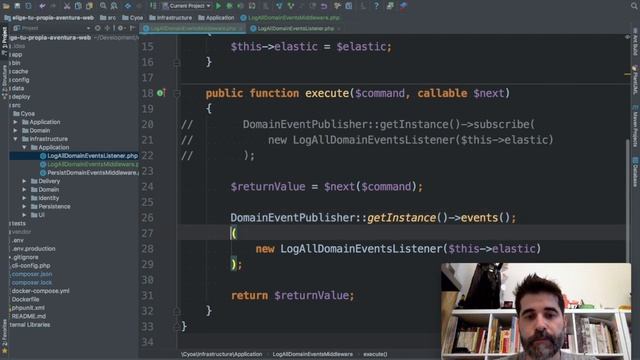Click the LogAllDomainEventsListener.php file icon in the tree
640x360 pixels.
click(x=43, y=156)
